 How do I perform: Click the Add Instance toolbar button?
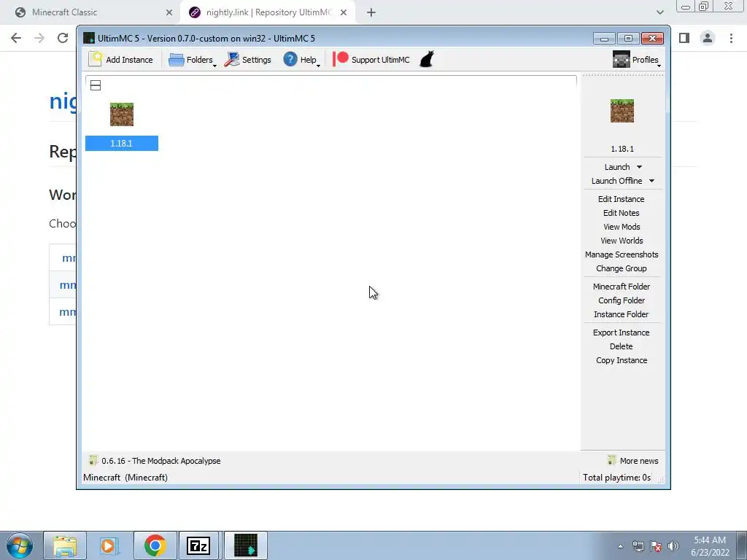point(121,60)
